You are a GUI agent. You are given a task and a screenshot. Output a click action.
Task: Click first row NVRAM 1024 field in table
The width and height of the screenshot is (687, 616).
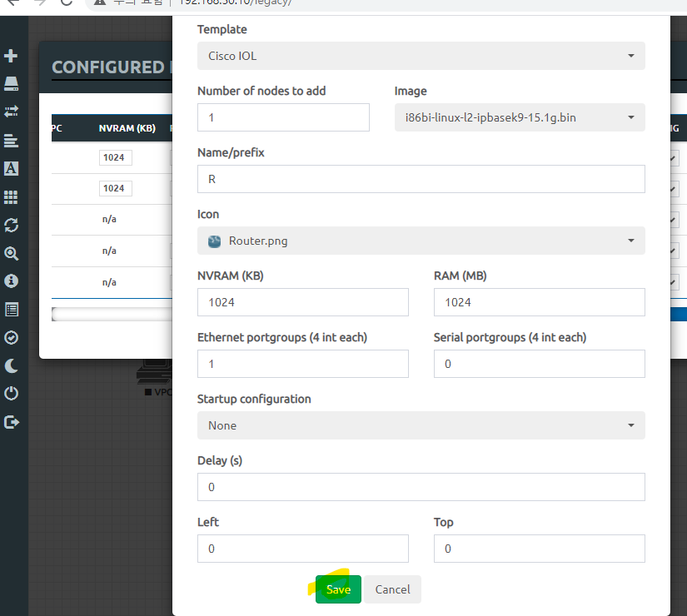[x=115, y=157]
